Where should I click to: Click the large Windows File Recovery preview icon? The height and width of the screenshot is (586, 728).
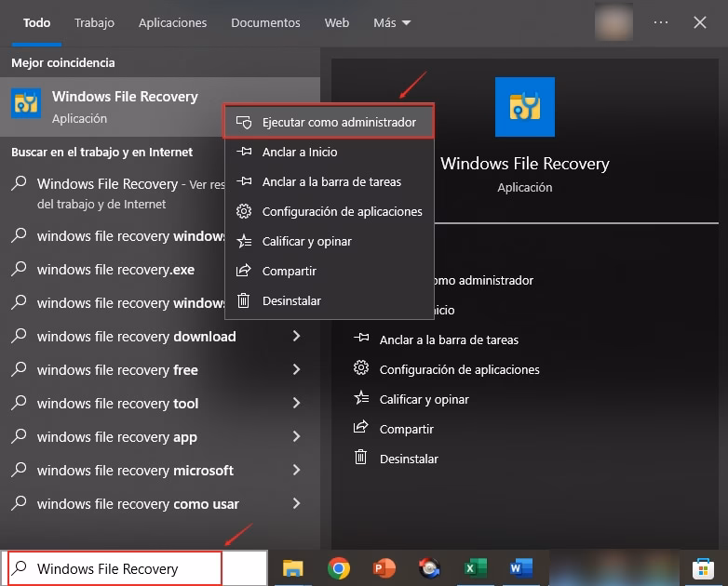[x=525, y=107]
